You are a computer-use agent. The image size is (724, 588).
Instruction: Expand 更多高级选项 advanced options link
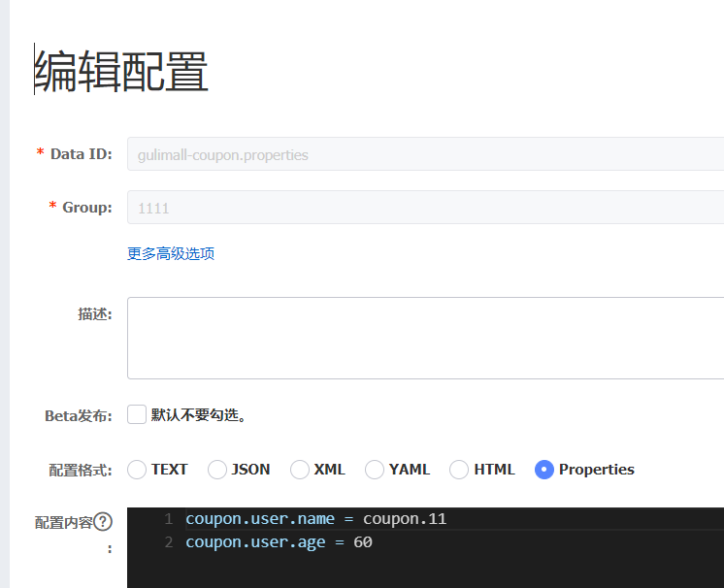pos(171,254)
